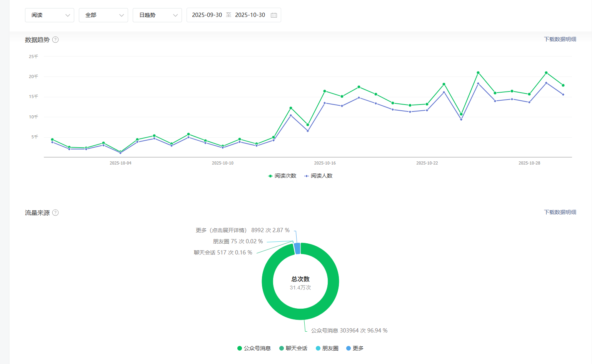Click 公众号消息 303964 次 chart label
592x364 pixels.
tap(349, 331)
